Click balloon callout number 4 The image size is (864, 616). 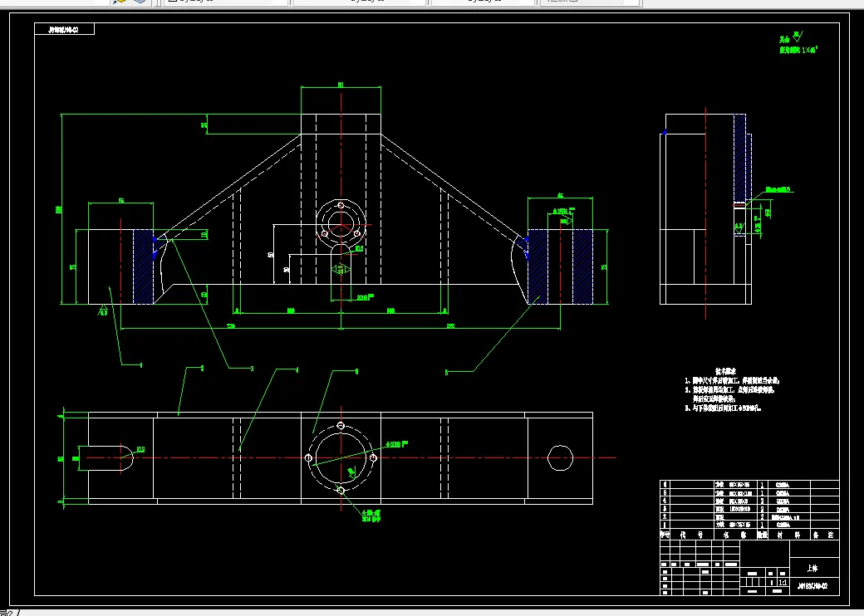pos(297,369)
